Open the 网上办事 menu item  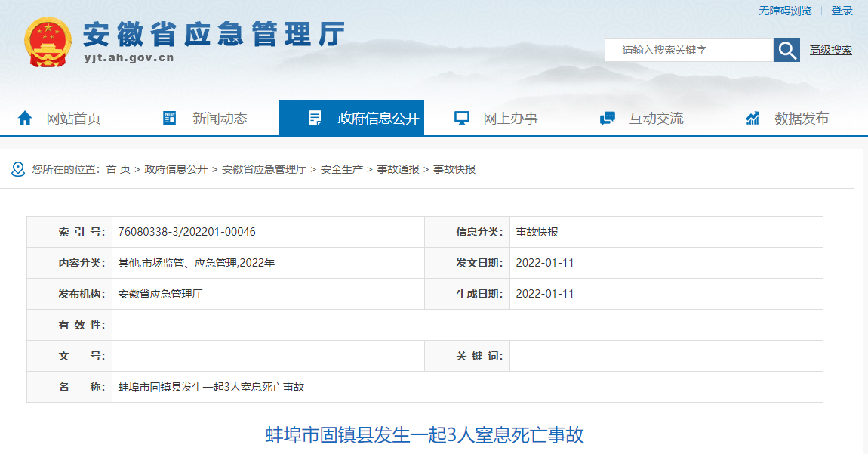(510, 118)
